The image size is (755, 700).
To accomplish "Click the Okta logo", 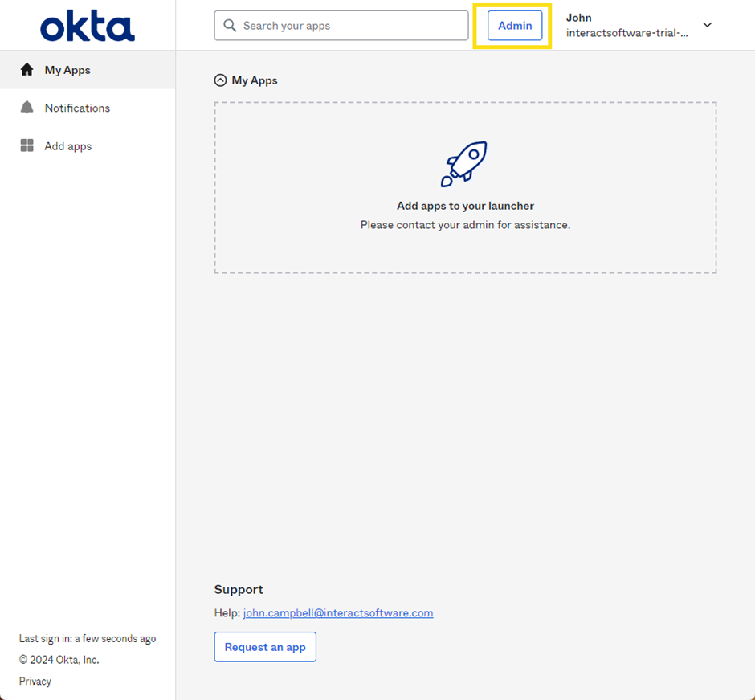I will (x=88, y=26).
